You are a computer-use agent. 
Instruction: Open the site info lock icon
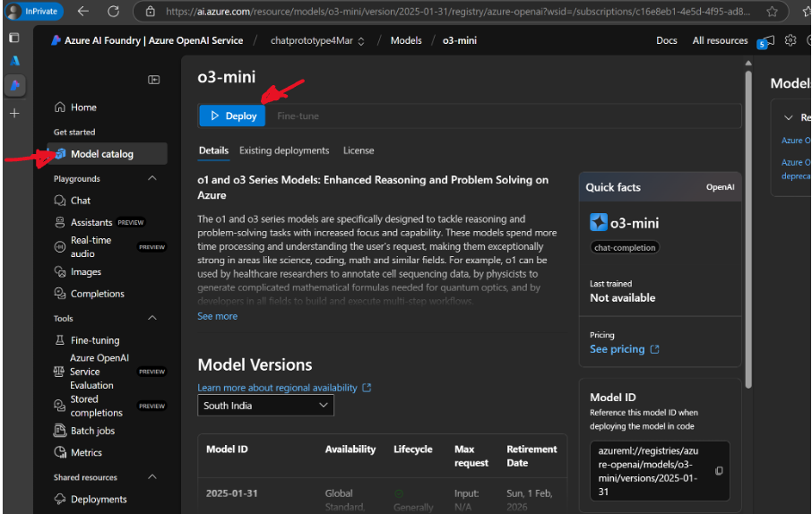(151, 12)
